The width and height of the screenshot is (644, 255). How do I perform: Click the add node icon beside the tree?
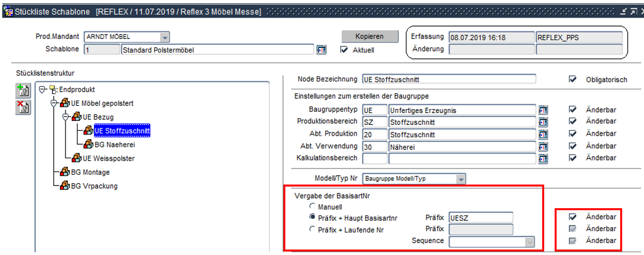pyautogui.click(x=23, y=90)
